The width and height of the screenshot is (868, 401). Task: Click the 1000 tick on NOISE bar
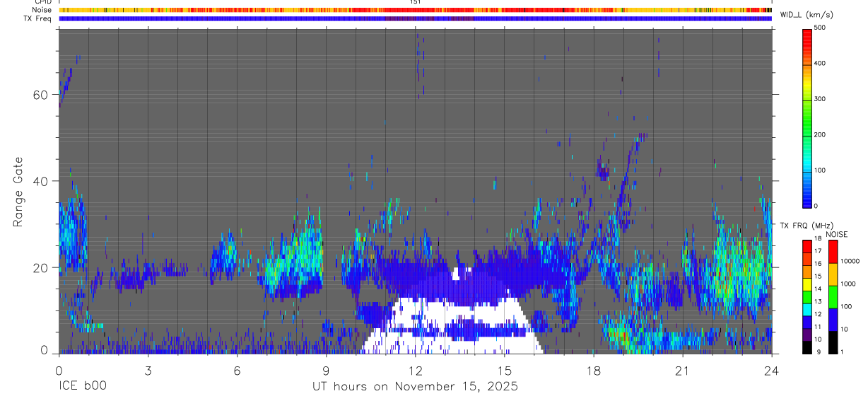pos(847,284)
